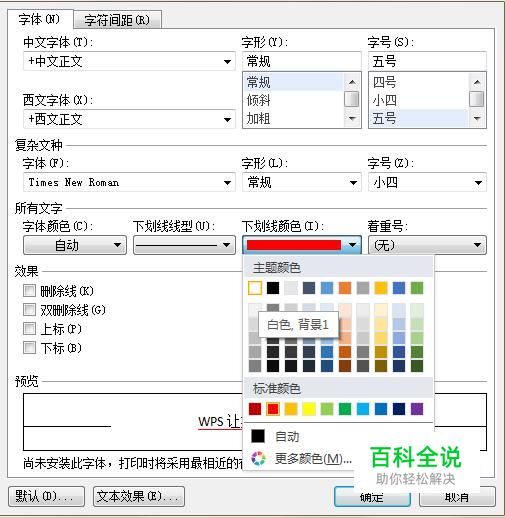This screenshot has width=505, height=518.
Task: Select 小四 in the size list
Action: point(418,100)
